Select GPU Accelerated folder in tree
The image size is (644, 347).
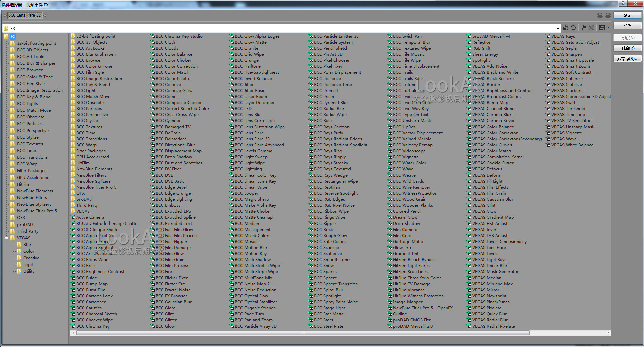tap(33, 178)
